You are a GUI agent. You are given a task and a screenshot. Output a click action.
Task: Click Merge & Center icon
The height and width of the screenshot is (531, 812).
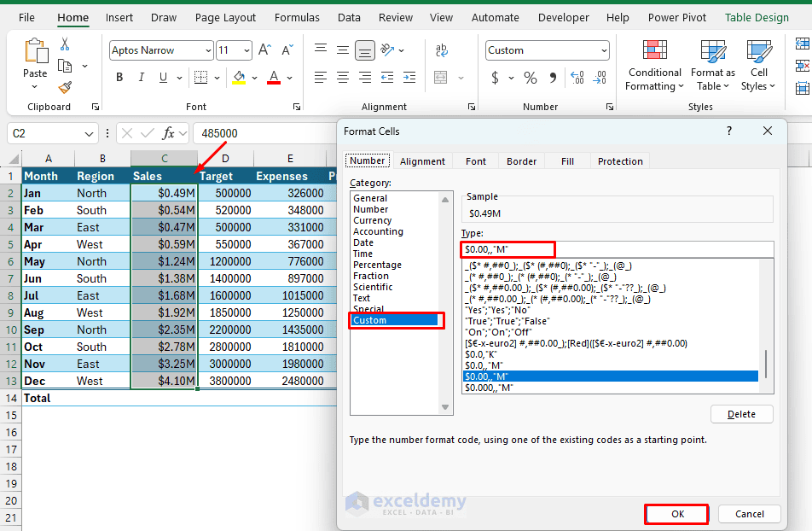click(x=441, y=78)
